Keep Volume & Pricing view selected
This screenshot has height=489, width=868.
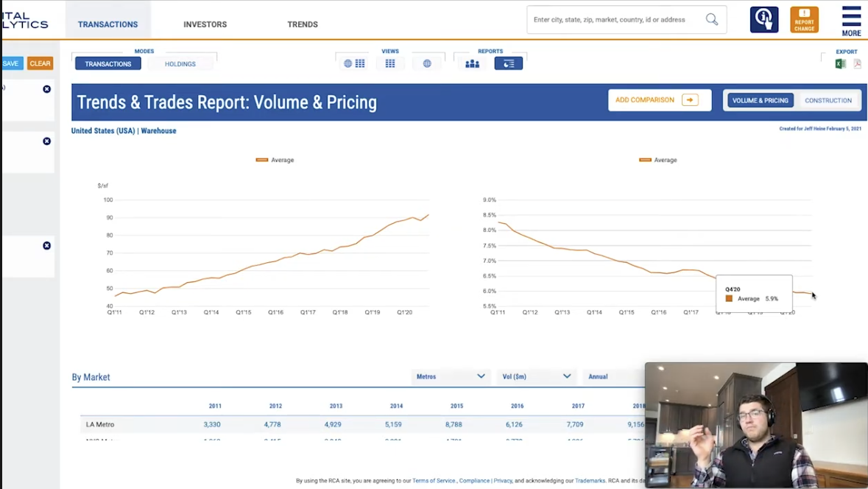coord(760,100)
